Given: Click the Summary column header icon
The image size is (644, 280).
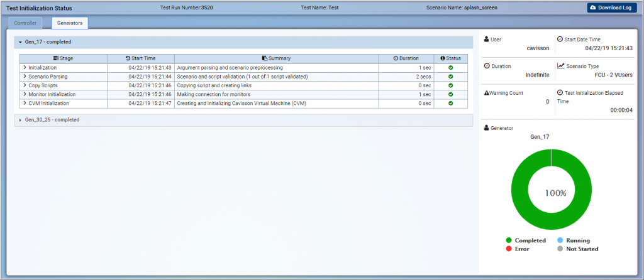Looking at the screenshot, I should [265, 58].
